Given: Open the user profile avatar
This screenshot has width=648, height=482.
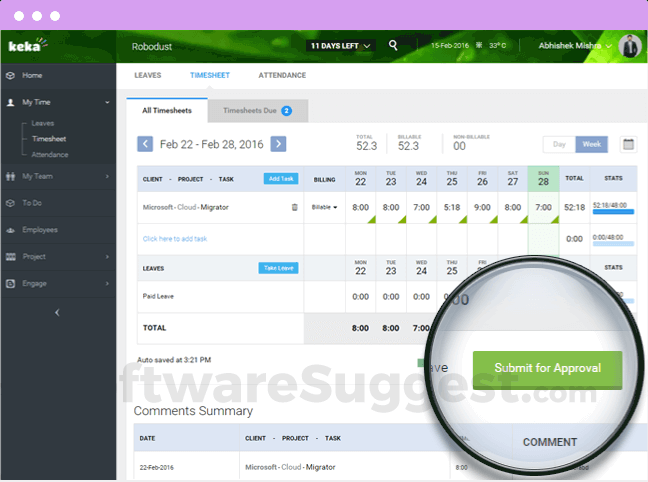Looking at the screenshot, I should pyautogui.click(x=629, y=46).
